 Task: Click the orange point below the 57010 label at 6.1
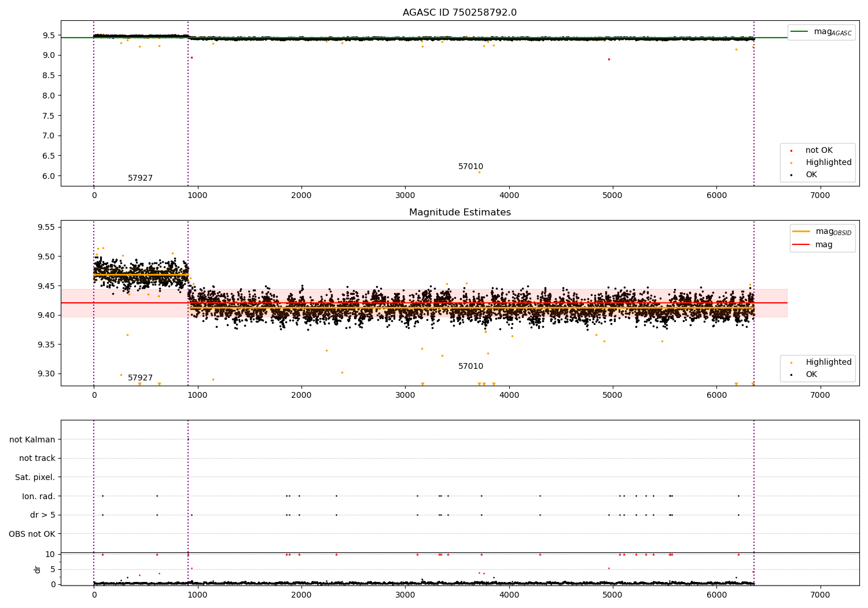[479, 172]
